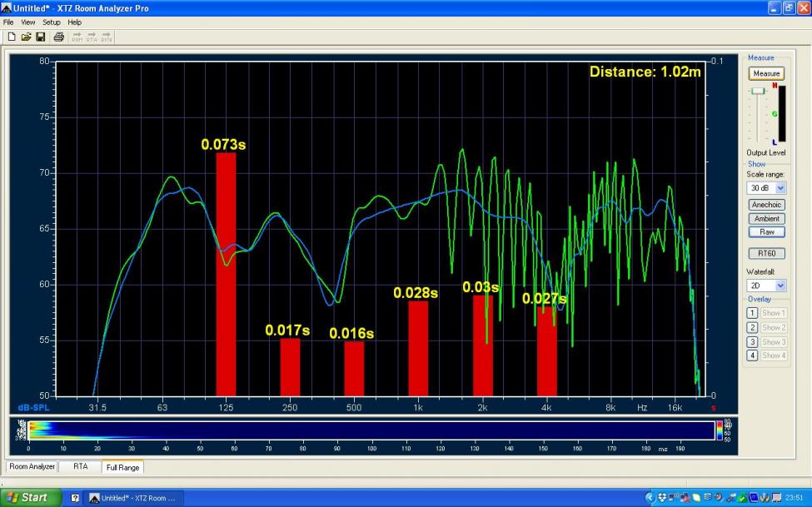Click the 0.016s label at 500 Hz
Viewport: 812px width, 507px height.
tap(351, 334)
